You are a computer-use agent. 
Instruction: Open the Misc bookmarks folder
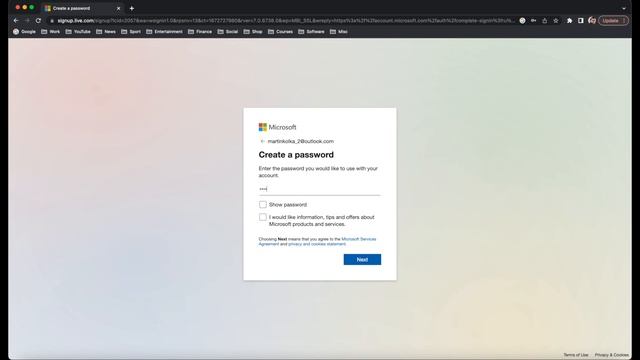(339, 31)
